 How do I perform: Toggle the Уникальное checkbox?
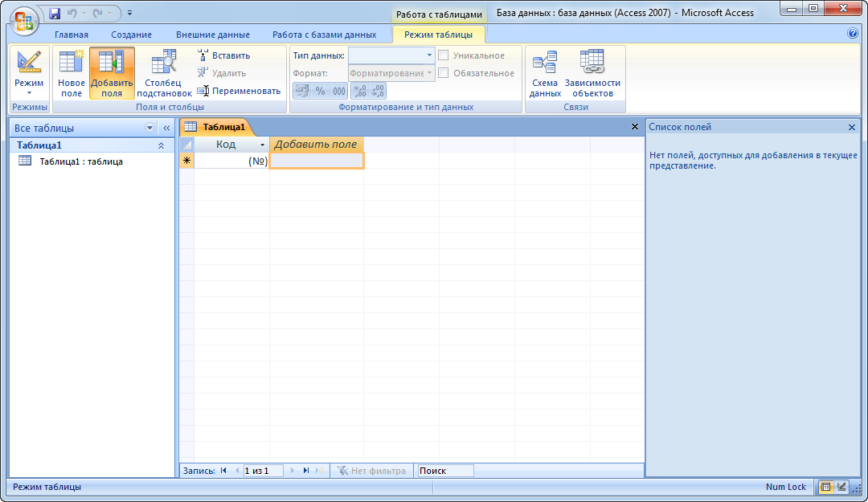444,55
